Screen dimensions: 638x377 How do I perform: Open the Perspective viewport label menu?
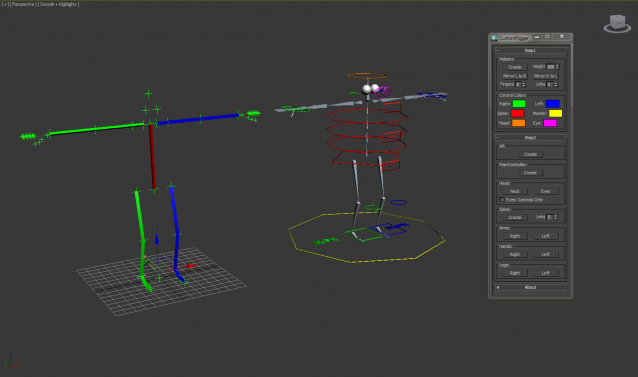tap(23, 4)
